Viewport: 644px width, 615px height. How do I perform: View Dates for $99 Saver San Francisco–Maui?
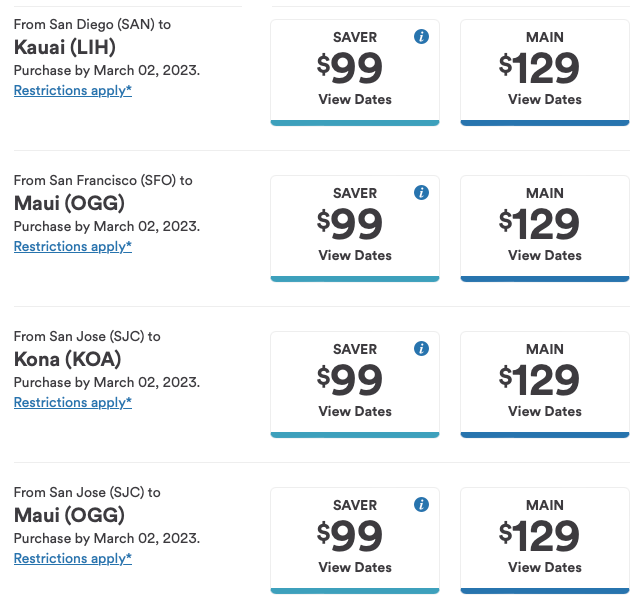pos(355,255)
